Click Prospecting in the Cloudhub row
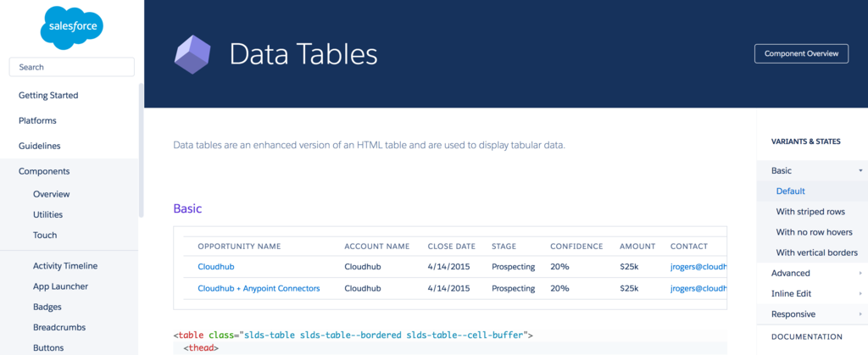The width and height of the screenshot is (868, 355). coord(513,267)
